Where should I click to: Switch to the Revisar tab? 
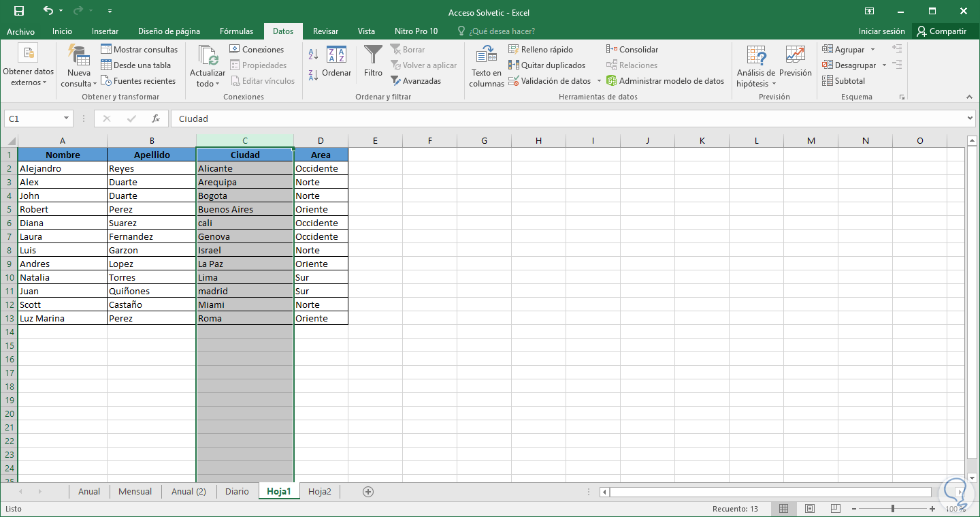pyautogui.click(x=325, y=31)
